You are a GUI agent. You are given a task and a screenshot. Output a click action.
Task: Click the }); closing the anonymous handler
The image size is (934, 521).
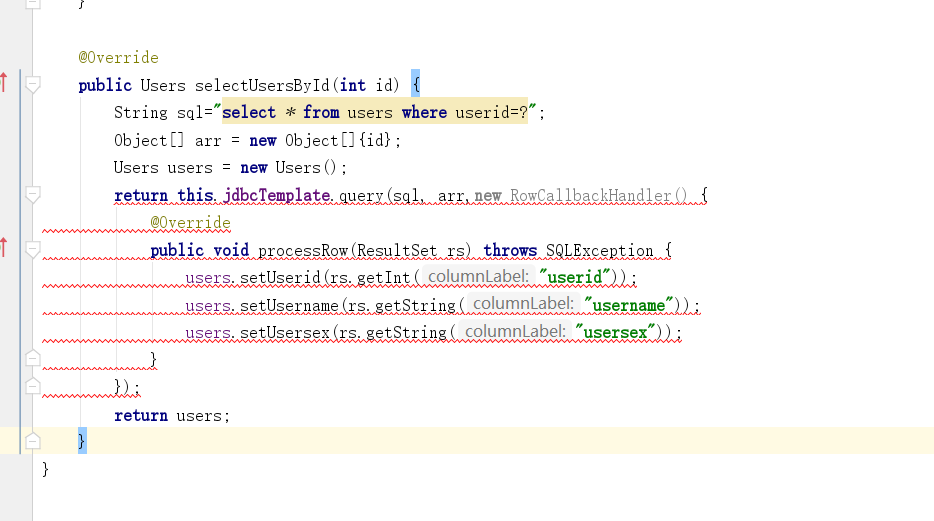pyautogui.click(x=127, y=388)
